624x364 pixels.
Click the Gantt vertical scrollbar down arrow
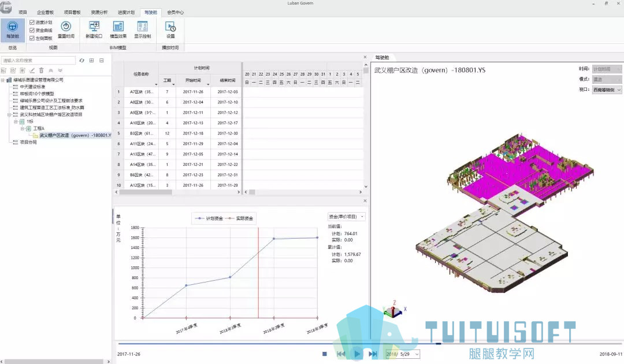tap(365, 186)
